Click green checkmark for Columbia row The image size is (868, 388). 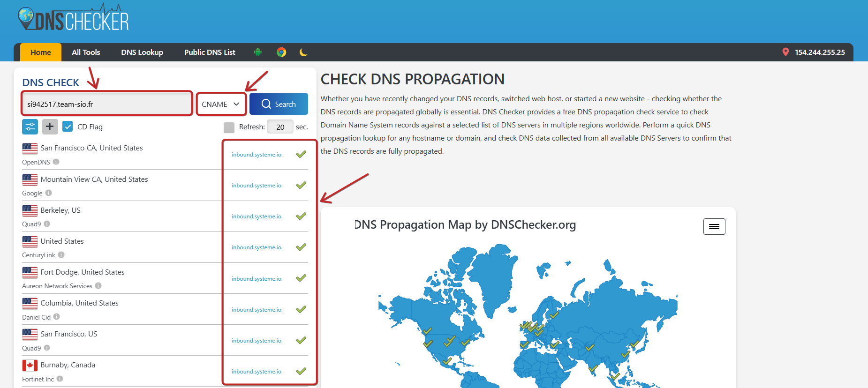pos(301,309)
